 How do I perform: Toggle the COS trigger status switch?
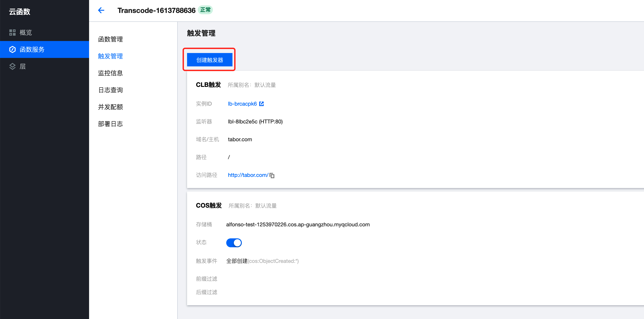coord(234,243)
